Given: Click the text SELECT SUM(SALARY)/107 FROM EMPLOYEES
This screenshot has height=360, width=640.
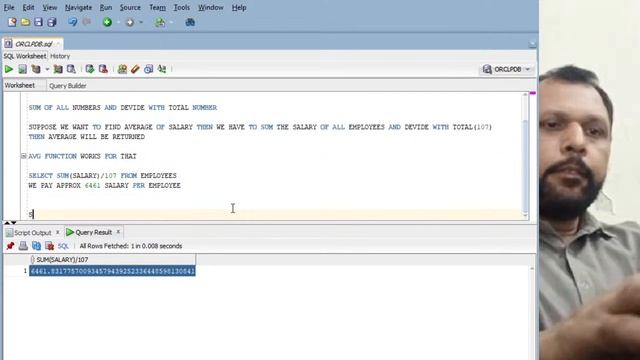Looking at the screenshot, I should point(102,176).
